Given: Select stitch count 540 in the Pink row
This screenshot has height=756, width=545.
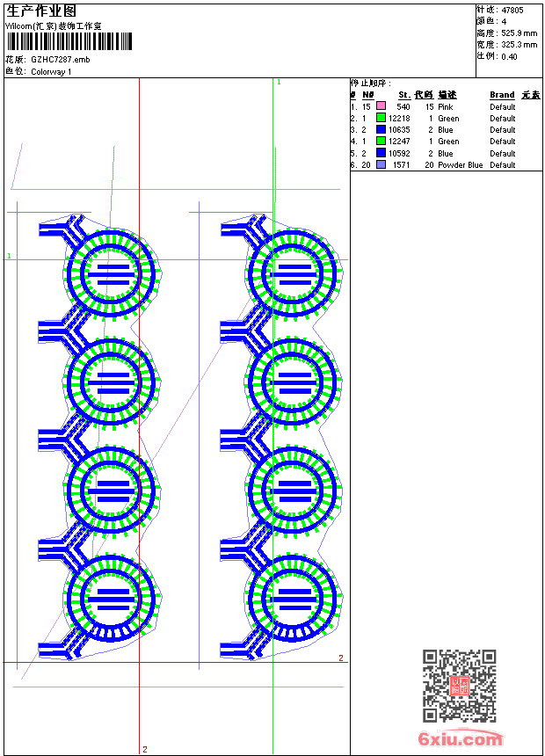Looking at the screenshot, I should pyautogui.click(x=403, y=106).
